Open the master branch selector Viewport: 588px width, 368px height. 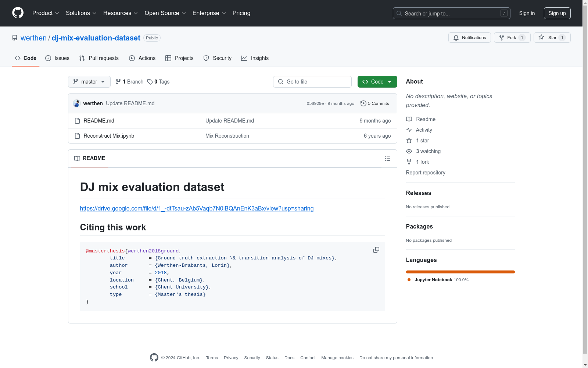click(x=89, y=82)
